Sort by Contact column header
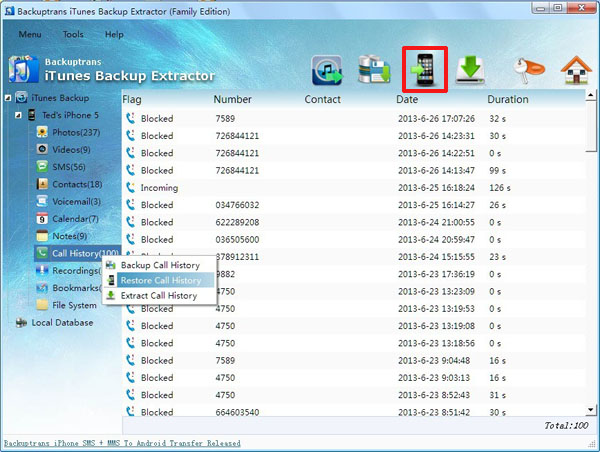The image size is (600, 452). point(323,100)
